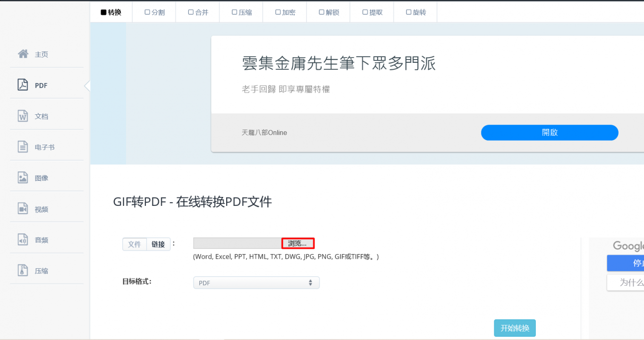Viewport: 644px width, 340px height.
Task: Open the Word document icon in sidebar
Action: tap(23, 116)
